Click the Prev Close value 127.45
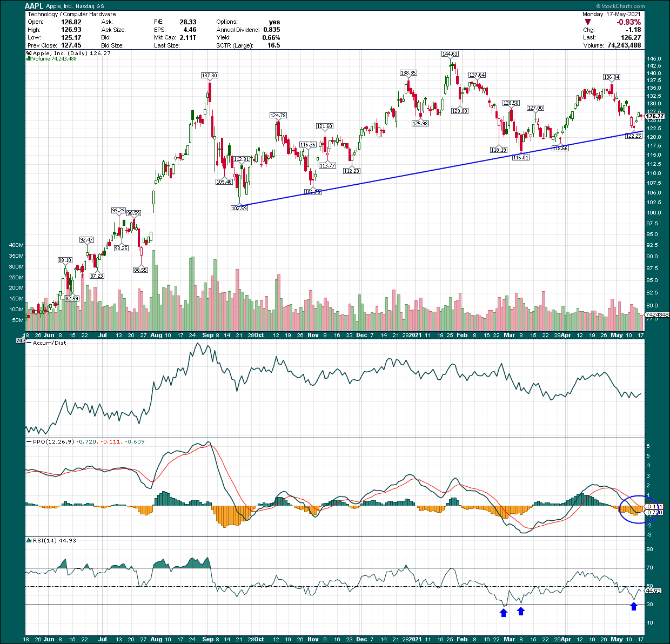The width and height of the screenshot is (670, 644). click(71, 45)
